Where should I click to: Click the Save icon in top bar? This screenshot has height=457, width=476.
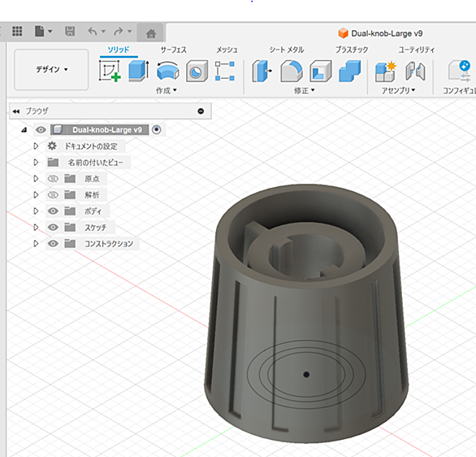tap(70, 31)
